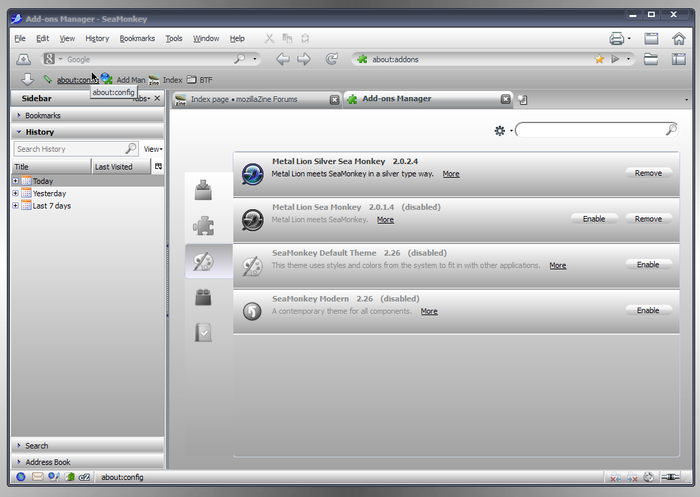Open the File menu
The image size is (700, 497).
pos(20,38)
